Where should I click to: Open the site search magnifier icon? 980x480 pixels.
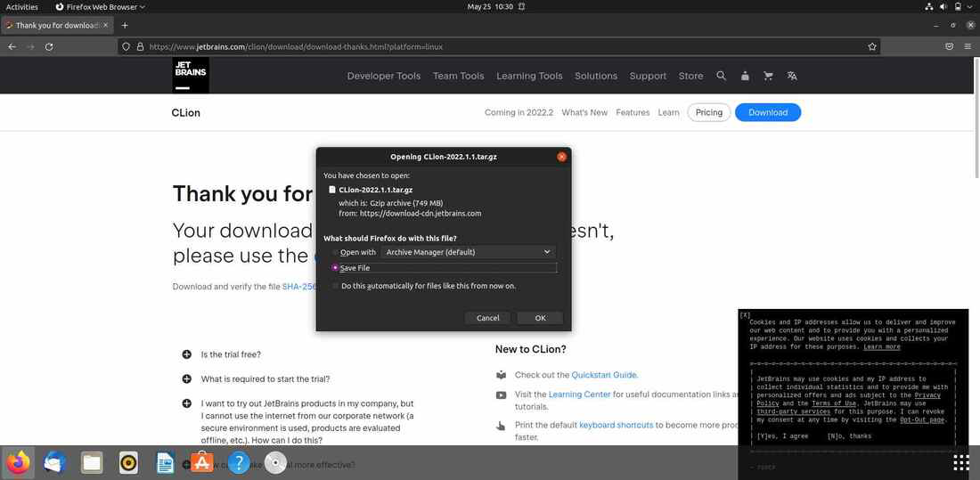click(722, 76)
